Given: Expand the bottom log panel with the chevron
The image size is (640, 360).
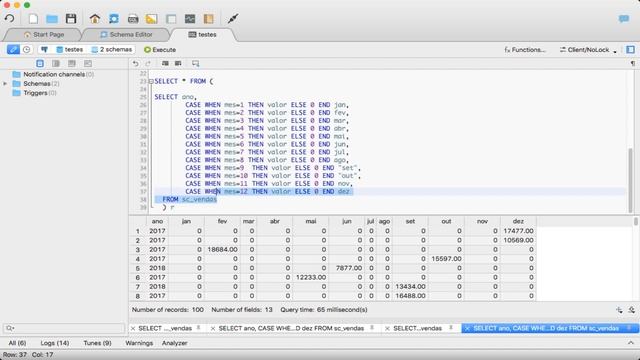Looking at the screenshot, I should tap(631, 343).
